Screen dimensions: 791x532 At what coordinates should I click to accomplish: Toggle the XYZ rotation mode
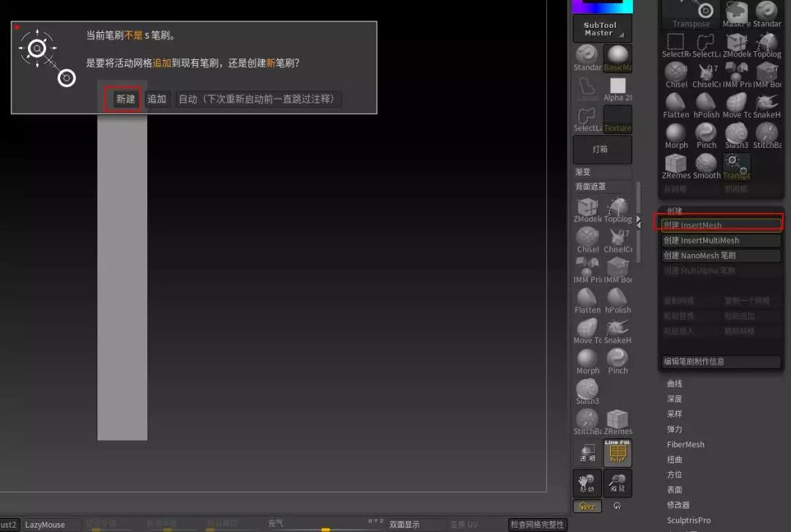coord(587,506)
